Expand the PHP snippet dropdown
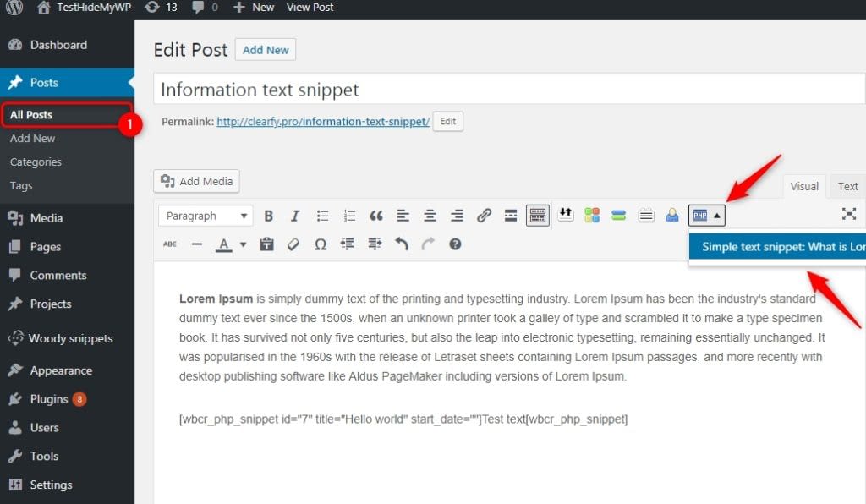 point(717,216)
